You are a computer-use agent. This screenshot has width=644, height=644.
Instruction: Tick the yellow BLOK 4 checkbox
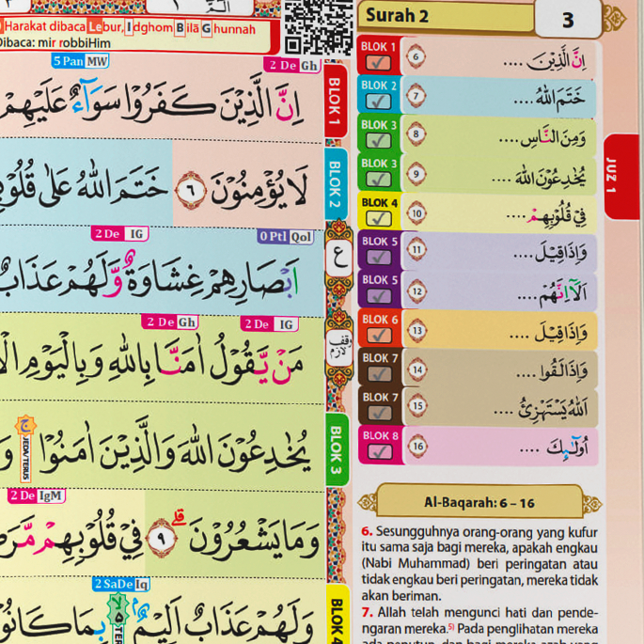[379, 218]
